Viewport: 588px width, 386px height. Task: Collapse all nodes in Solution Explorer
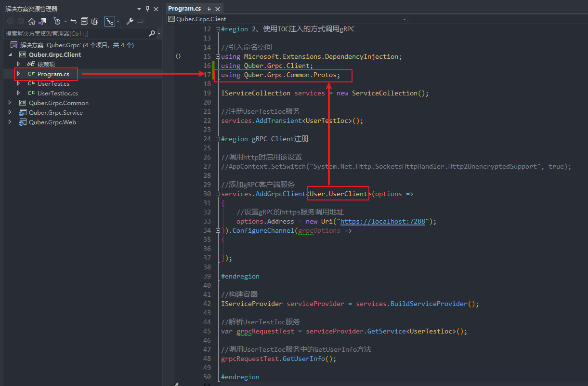84,21
